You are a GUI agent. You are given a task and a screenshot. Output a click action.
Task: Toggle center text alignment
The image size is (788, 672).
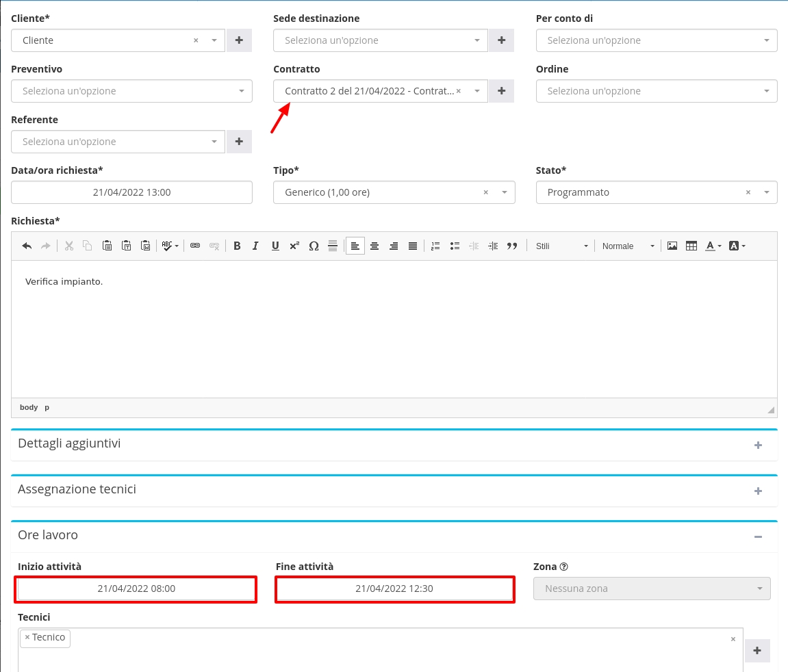[374, 246]
